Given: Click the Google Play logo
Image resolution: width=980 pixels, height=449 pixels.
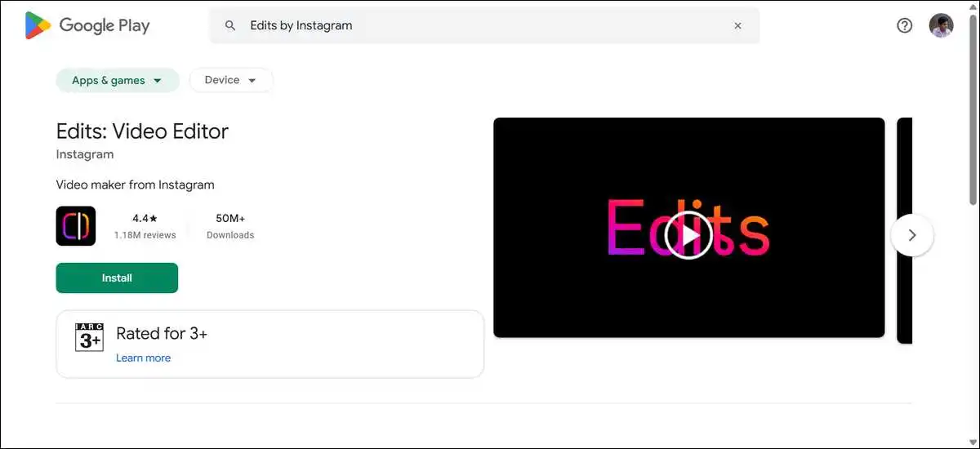Looking at the screenshot, I should [x=87, y=25].
